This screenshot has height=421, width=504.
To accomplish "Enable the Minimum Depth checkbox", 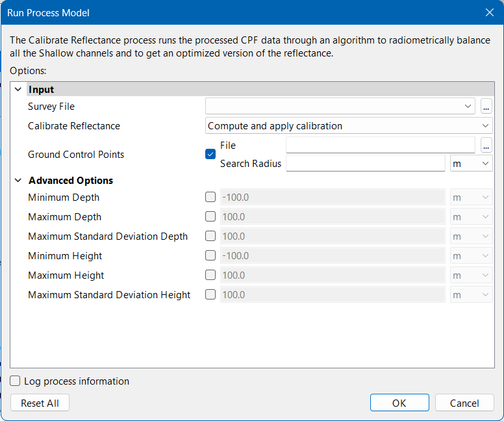I will coord(210,198).
